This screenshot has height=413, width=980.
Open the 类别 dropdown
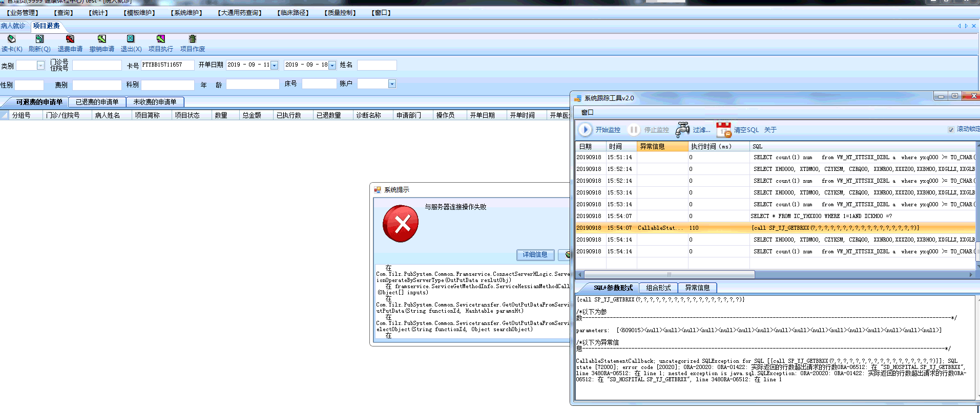40,65
